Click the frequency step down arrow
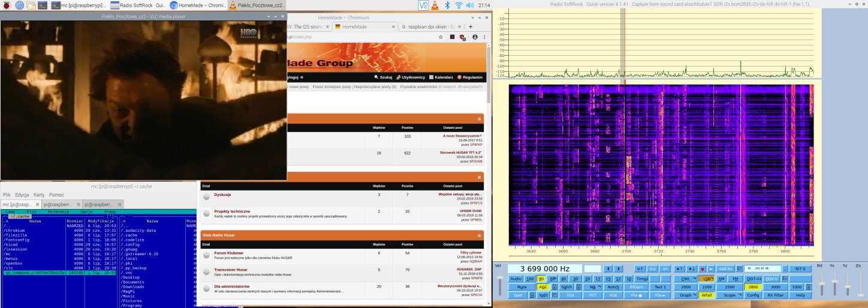The width and height of the screenshot is (868, 308). click(609, 269)
